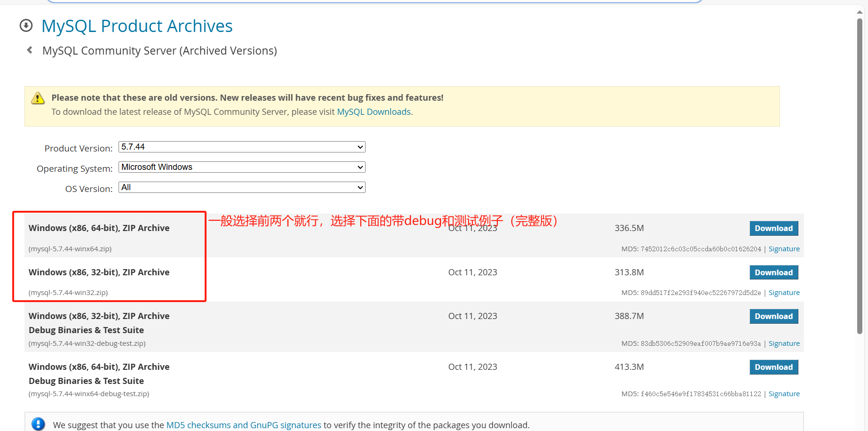Open Signature link for win32.zip
The height and width of the screenshot is (431, 868).
[x=784, y=293]
